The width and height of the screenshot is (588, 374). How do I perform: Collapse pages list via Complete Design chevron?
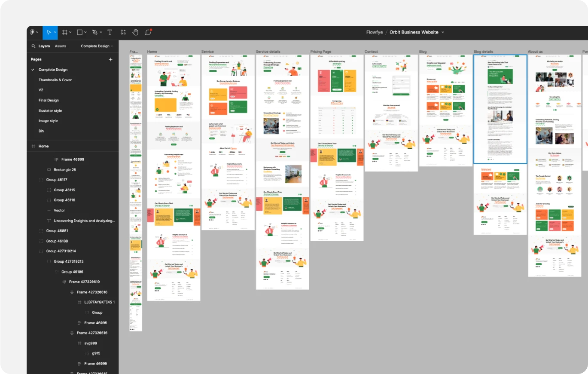click(112, 46)
